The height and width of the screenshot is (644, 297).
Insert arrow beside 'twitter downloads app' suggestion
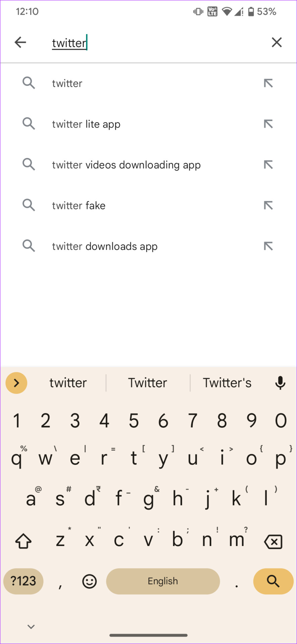[x=268, y=246]
